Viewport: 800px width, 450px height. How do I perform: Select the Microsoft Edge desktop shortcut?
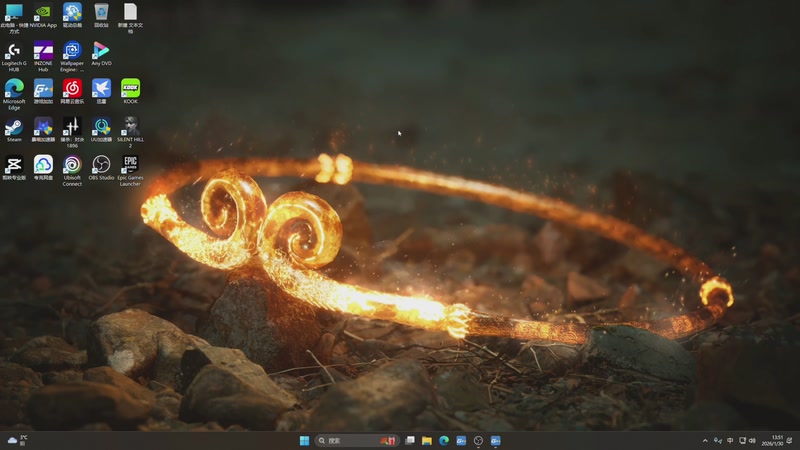point(14,95)
